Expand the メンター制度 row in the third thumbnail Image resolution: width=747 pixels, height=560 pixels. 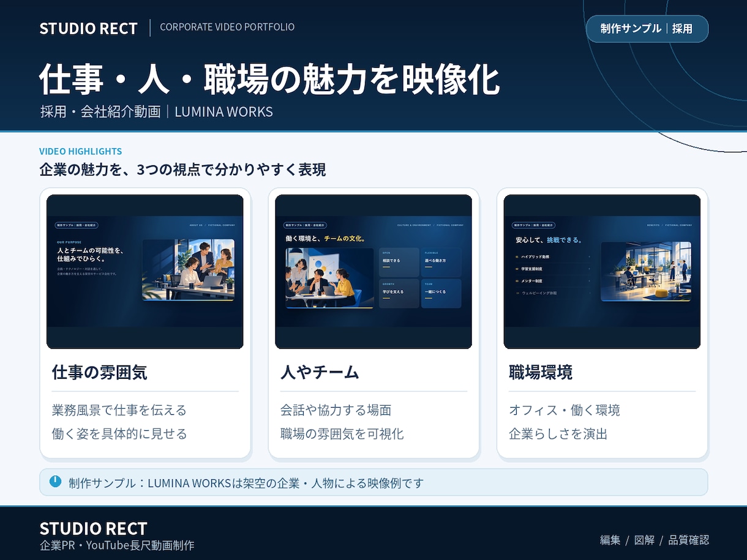click(554, 281)
